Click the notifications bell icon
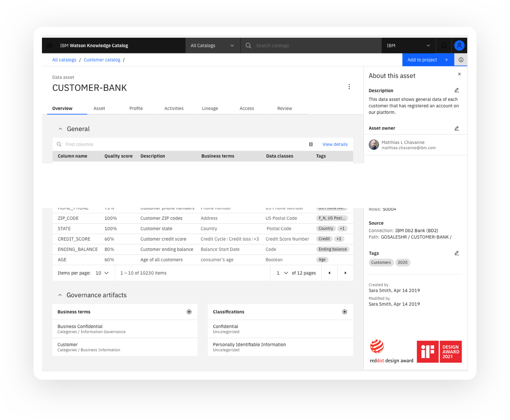Image resolution: width=510 pixels, height=420 pixels. [x=444, y=46]
